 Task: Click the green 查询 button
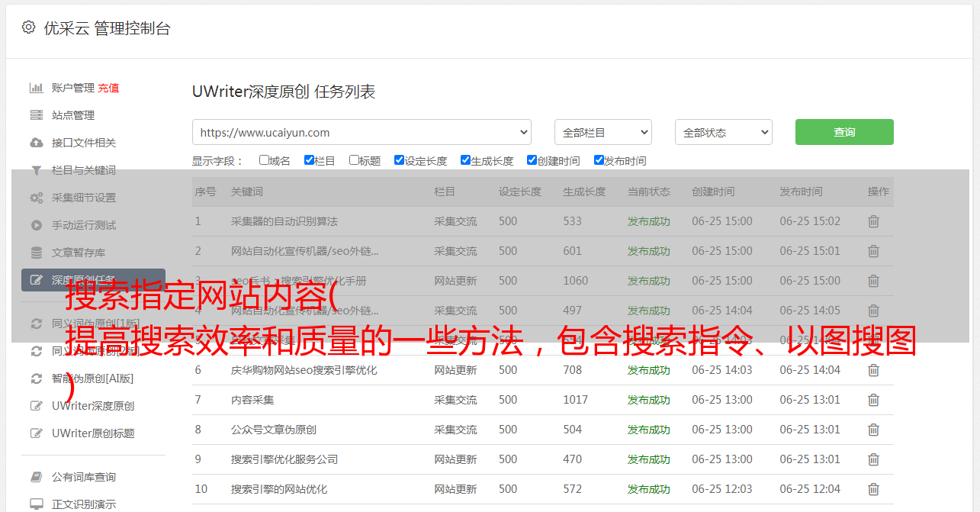click(x=843, y=132)
